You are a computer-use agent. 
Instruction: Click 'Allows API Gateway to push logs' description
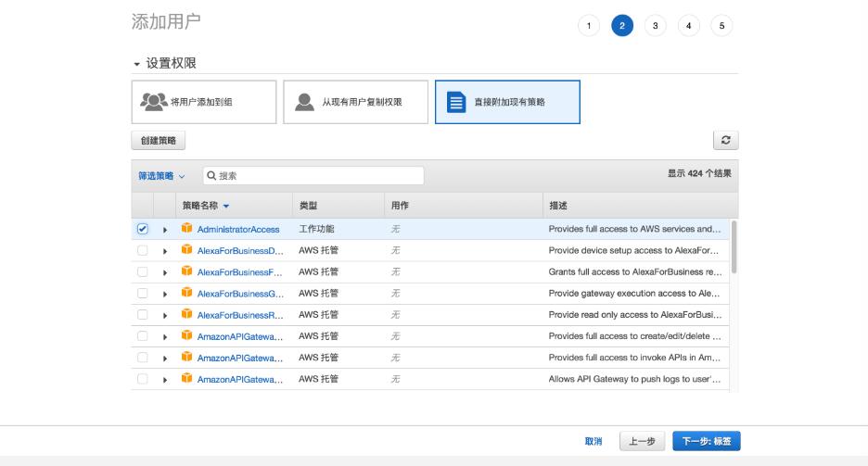(x=634, y=379)
